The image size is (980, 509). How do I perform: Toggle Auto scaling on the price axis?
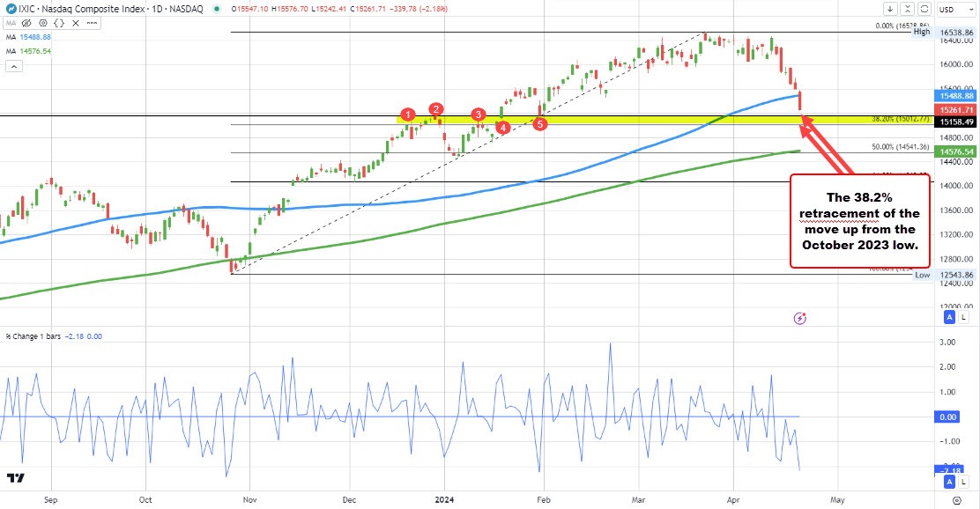point(948,316)
